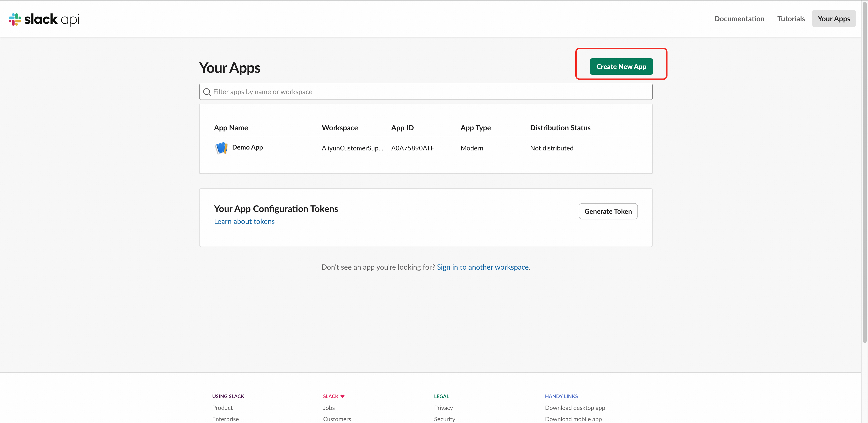The image size is (868, 423).
Task: Click Download desktop app link
Action: (x=575, y=407)
